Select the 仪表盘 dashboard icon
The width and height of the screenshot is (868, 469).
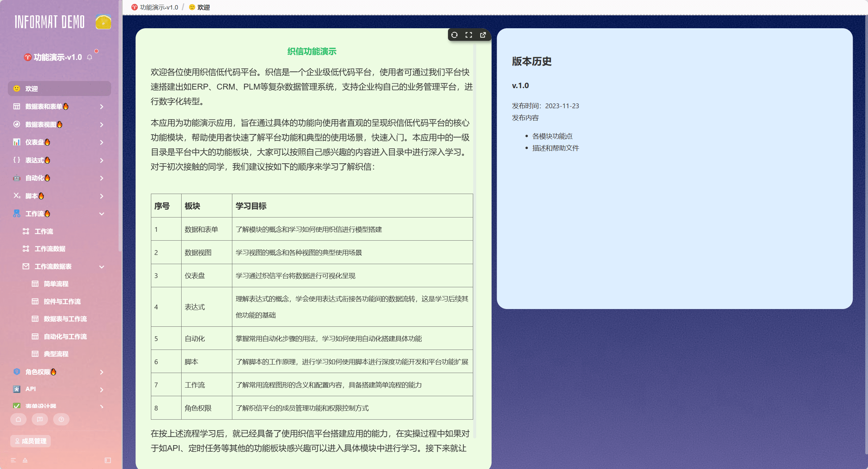(16, 142)
